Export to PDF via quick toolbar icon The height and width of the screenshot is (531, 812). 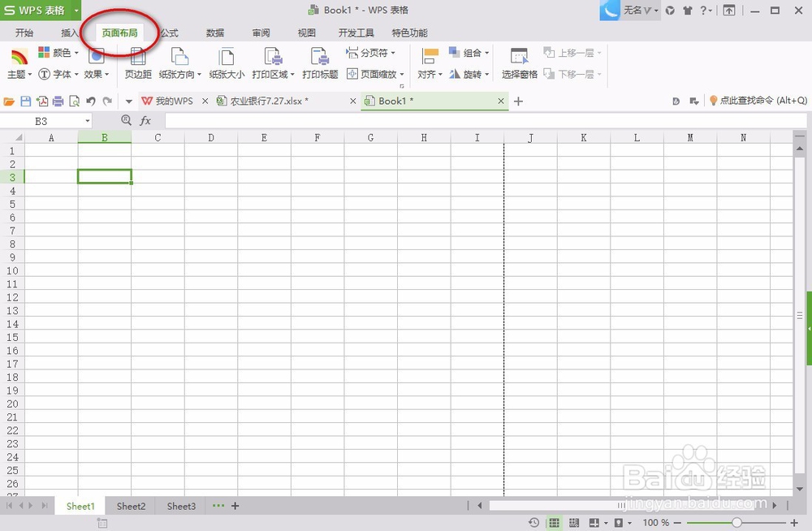coord(42,101)
